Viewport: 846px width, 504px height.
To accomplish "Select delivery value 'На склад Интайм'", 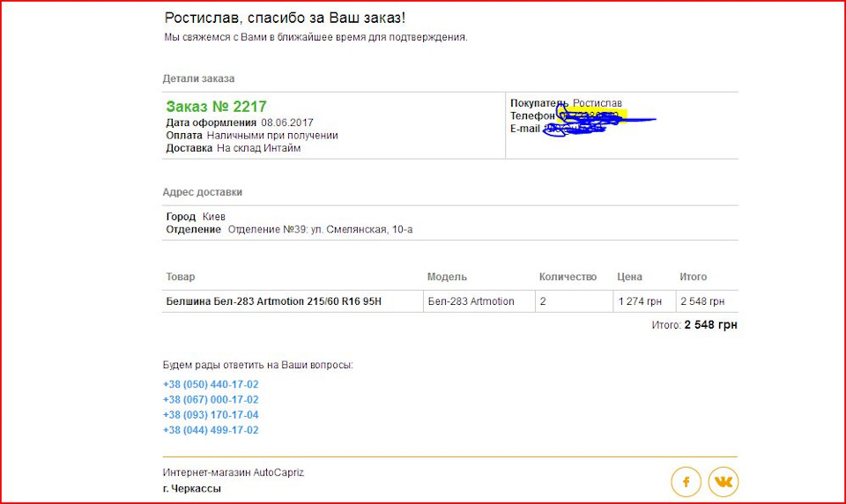I will (259, 148).
